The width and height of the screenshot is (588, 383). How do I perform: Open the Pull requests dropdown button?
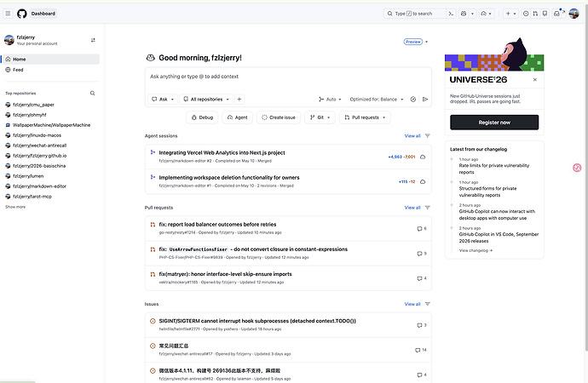365,117
